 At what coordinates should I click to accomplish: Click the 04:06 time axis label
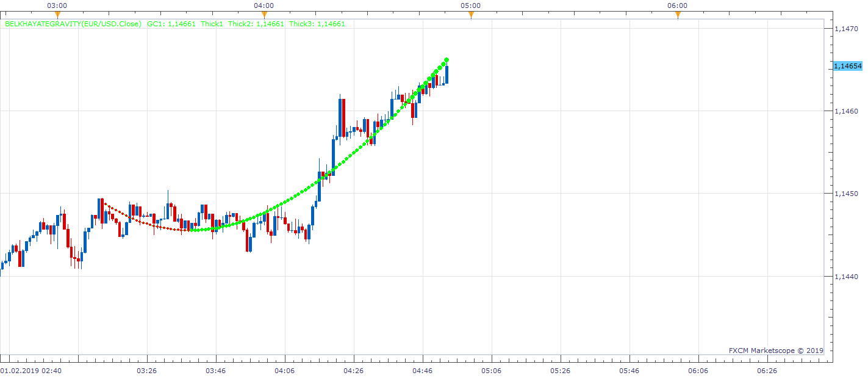285,370
